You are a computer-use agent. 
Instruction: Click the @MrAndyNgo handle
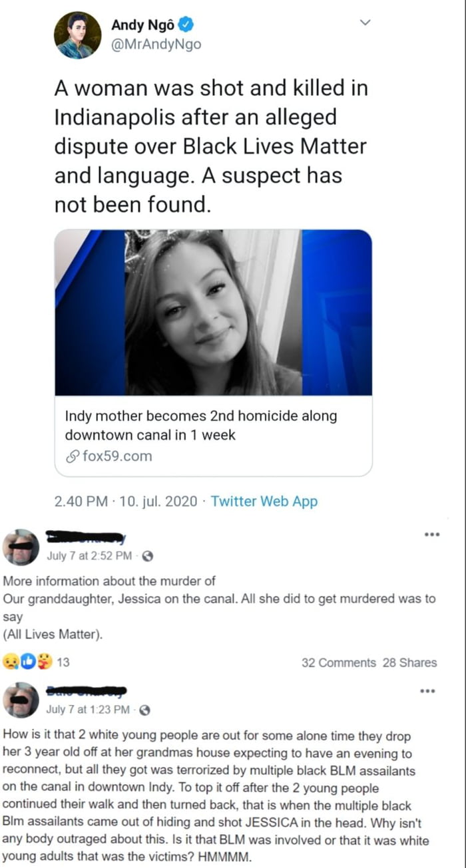pos(156,45)
